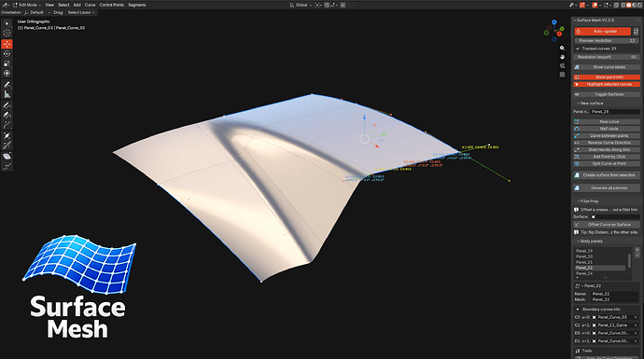Adjust the Preview resolution slider
The width and height of the screenshot is (644, 359).
[607, 41]
